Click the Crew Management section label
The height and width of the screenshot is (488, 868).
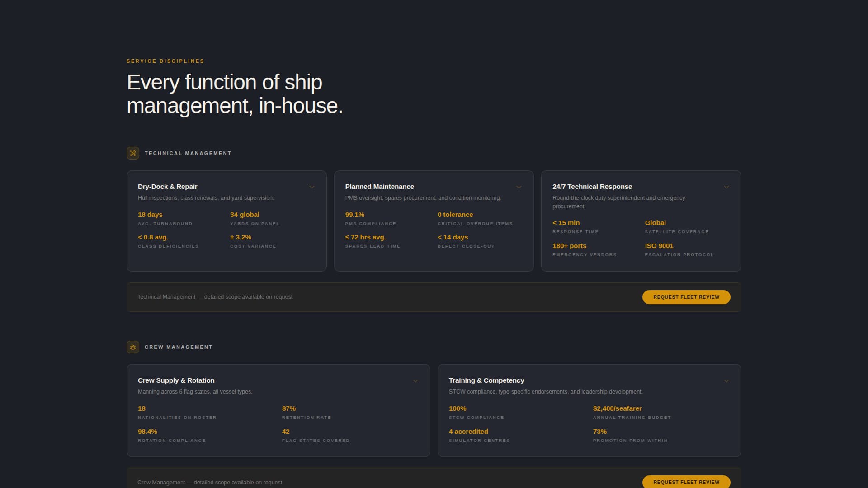point(178,347)
